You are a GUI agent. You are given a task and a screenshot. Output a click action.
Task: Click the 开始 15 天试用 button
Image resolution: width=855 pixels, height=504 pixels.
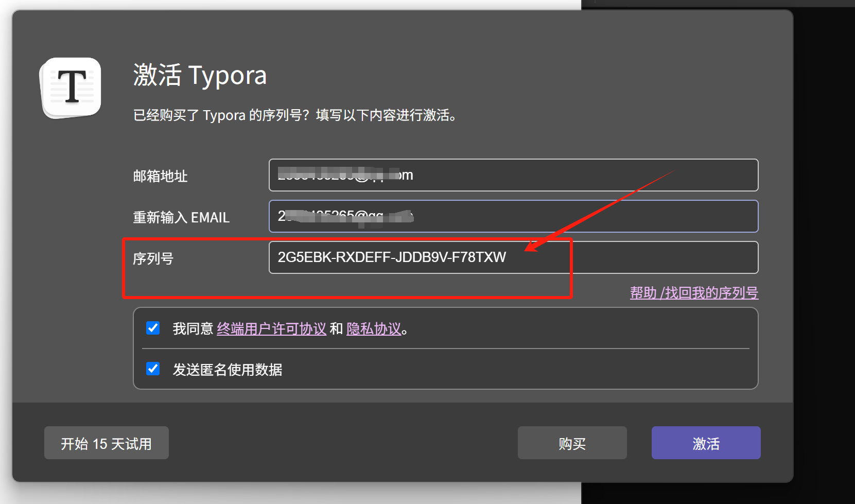(x=107, y=443)
